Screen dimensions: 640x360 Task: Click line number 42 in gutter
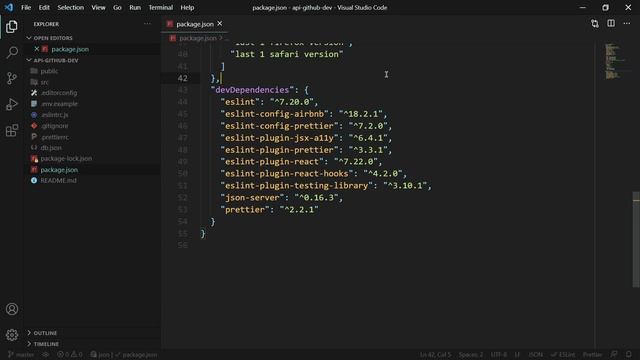tap(182, 78)
